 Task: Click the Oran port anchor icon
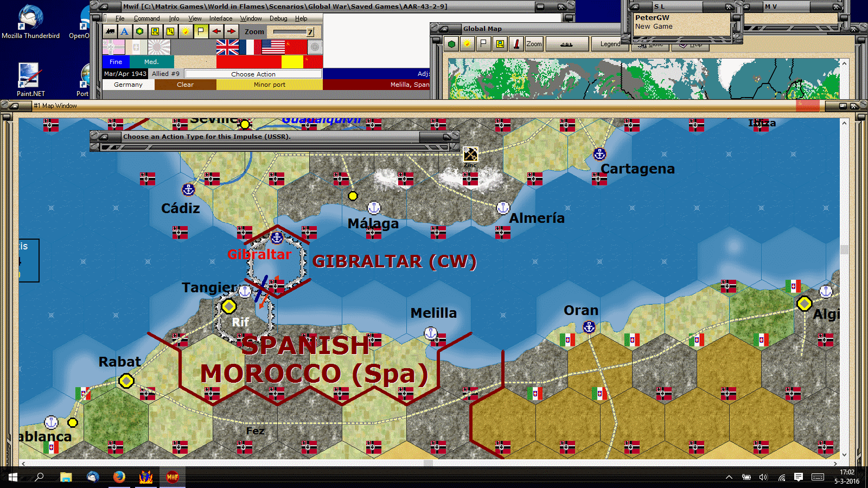(x=589, y=326)
